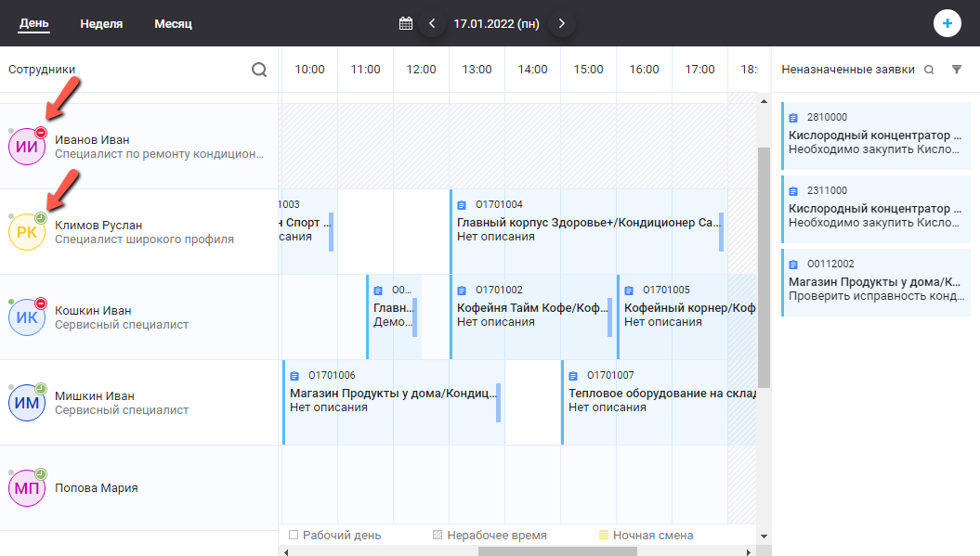This screenshot has width=980, height=556.
Task: Open request 01701002 Кофейня Тайм Кофе
Action: [532, 317]
